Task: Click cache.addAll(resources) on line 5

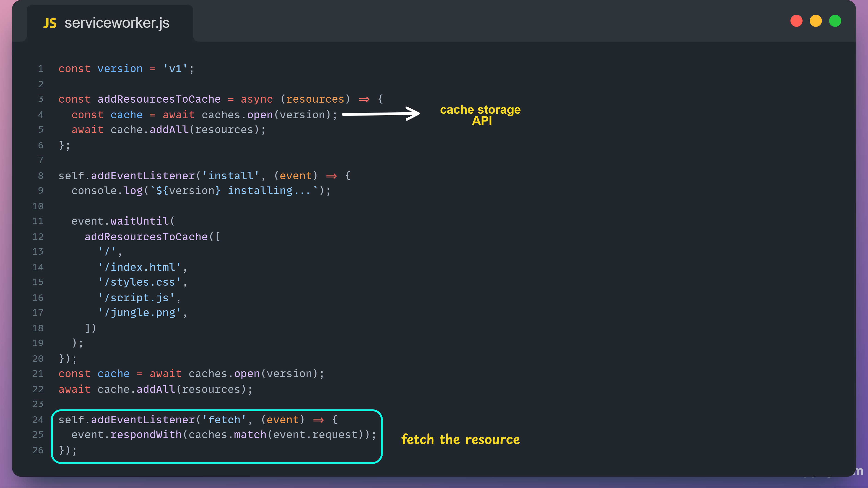Action: click(185, 130)
